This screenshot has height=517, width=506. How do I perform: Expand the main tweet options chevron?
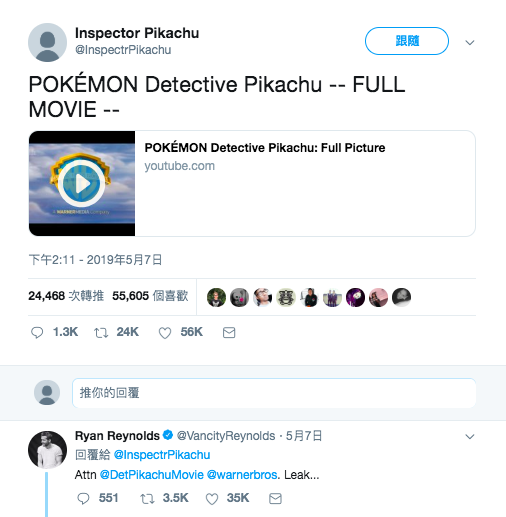(x=470, y=42)
